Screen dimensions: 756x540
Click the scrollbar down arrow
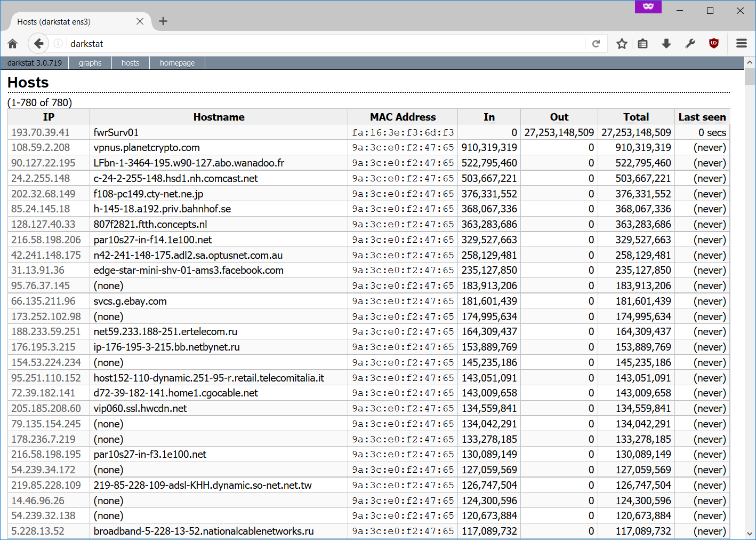point(750,534)
